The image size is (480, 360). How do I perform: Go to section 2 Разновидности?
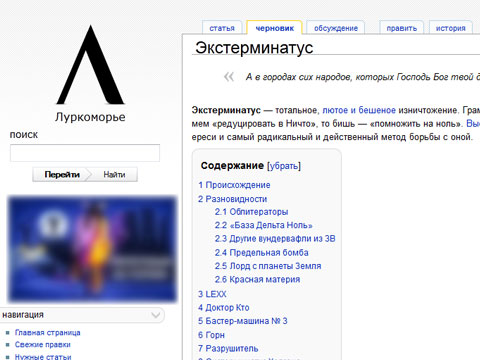[233, 199]
